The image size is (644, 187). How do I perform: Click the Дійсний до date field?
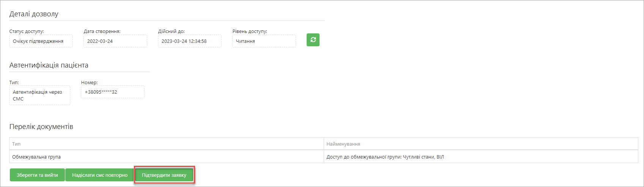point(190,41)
